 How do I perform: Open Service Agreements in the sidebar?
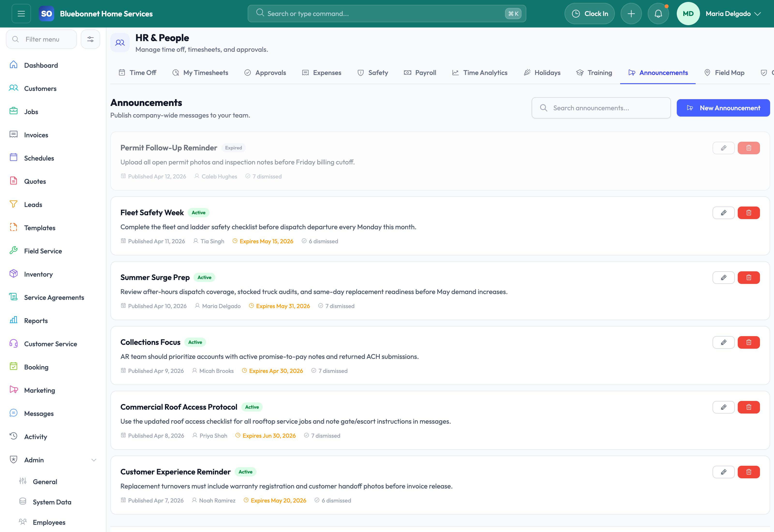pos(53,298)
